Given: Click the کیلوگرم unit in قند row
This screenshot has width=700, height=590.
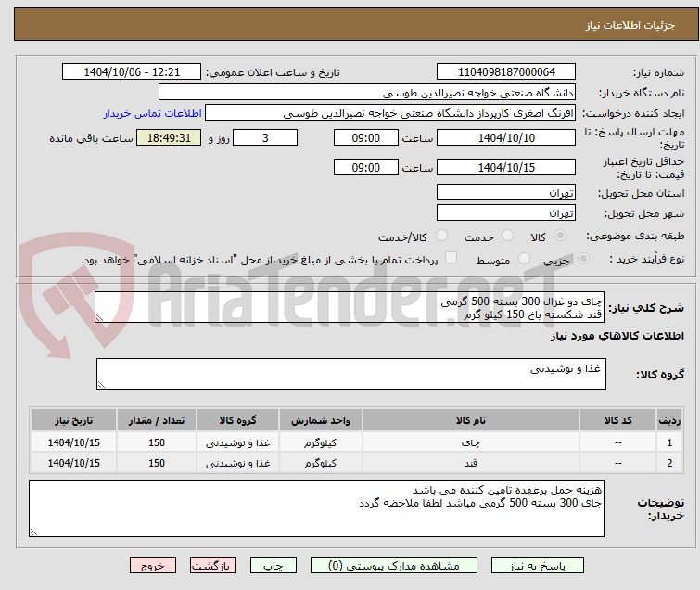Looking at the screenshot, I should click(321, 463).
